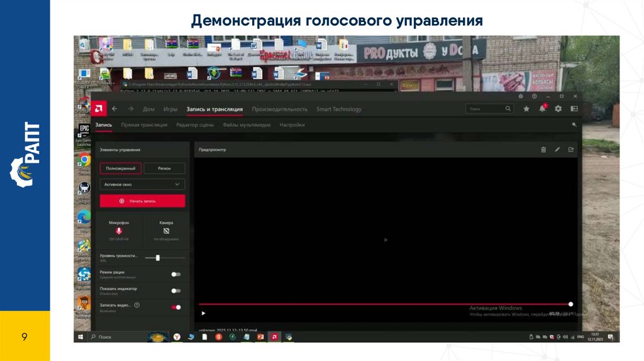Click the red AMD logo home button

[99, 109]
